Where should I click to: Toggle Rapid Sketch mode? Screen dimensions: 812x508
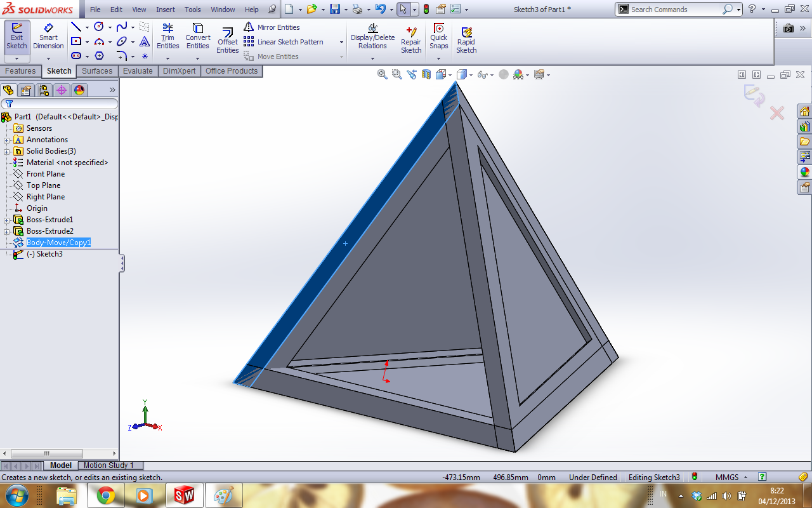466,40
